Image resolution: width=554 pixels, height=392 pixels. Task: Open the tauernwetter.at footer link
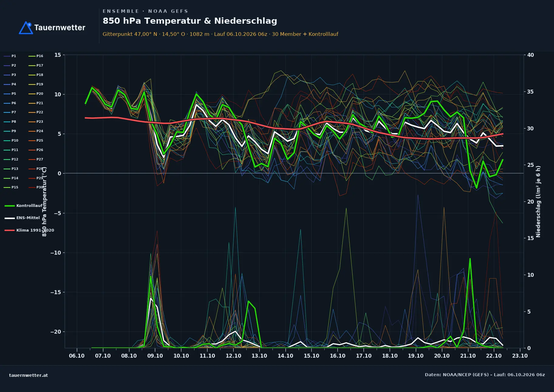coord(29,375)
